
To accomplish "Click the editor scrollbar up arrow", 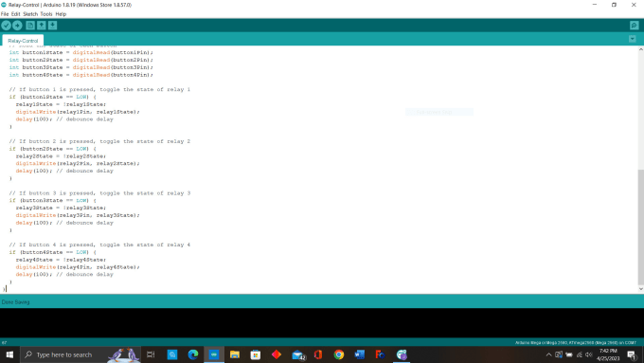I will (x=641, y=49).
